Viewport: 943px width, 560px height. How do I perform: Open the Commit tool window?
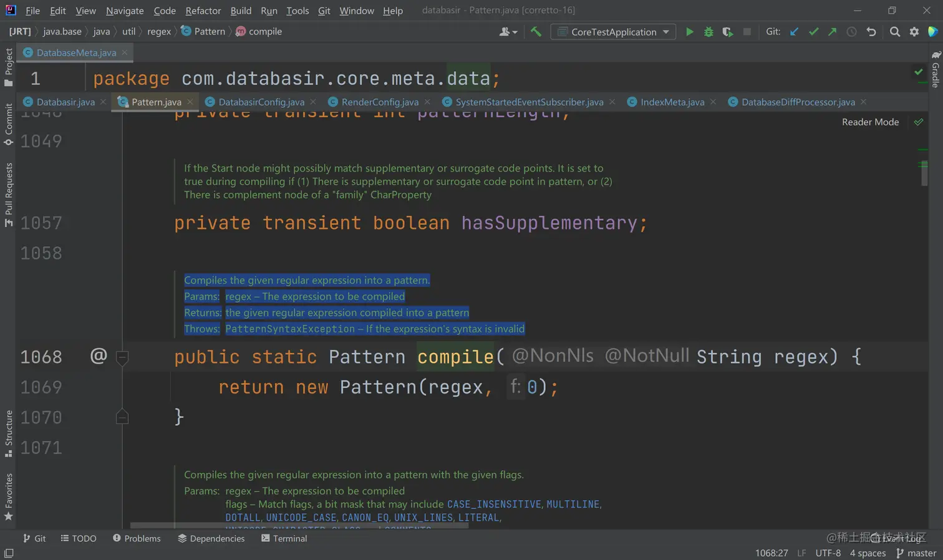pos(9,124)
